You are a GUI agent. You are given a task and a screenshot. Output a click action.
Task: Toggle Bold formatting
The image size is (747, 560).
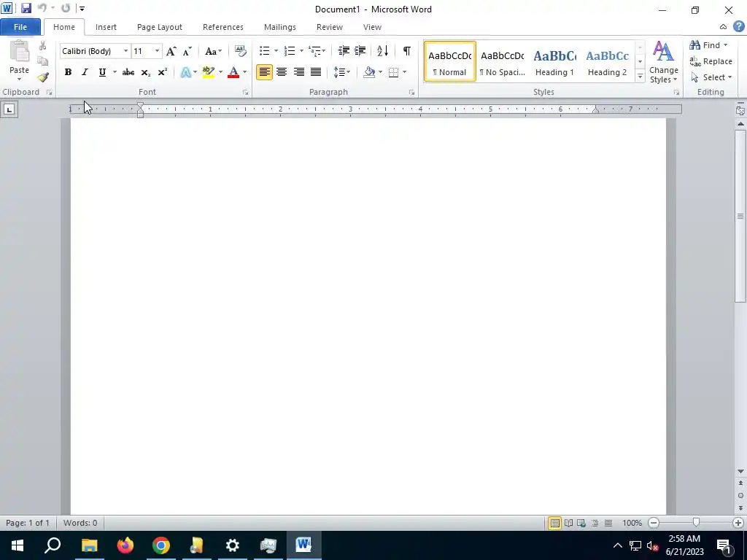pos(68,72)
